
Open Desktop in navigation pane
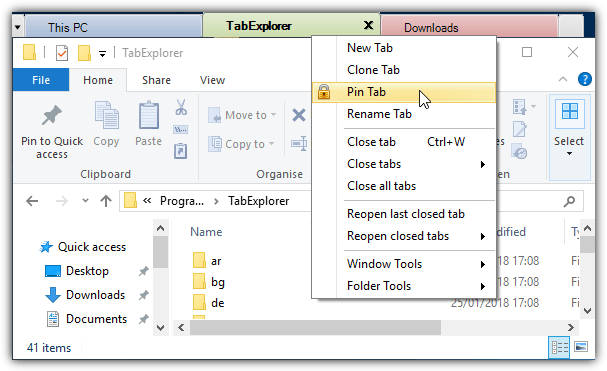click(87, 271)
